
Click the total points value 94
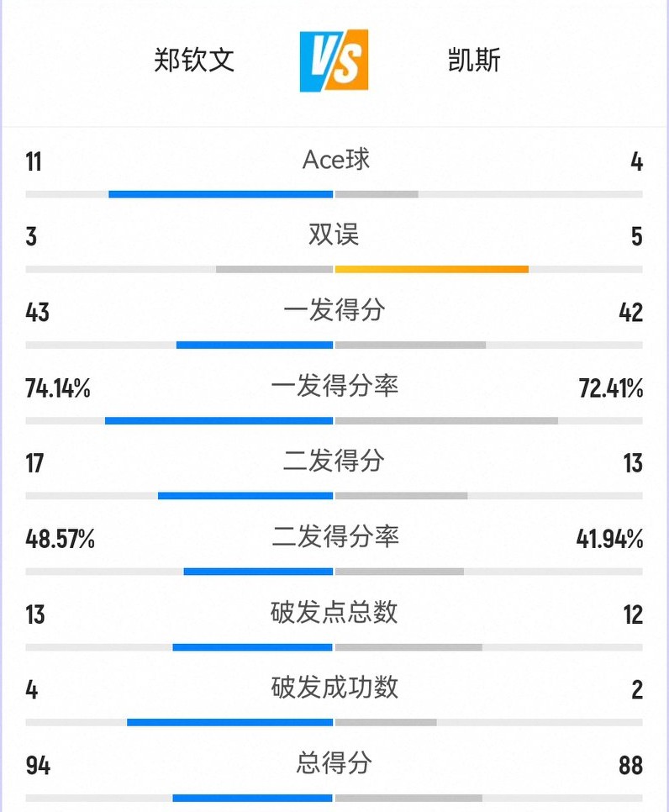(38, 766)
